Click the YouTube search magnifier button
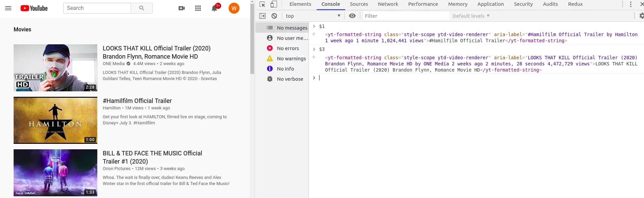The height and width of the screenshot is (198, 644). [142, 8]
